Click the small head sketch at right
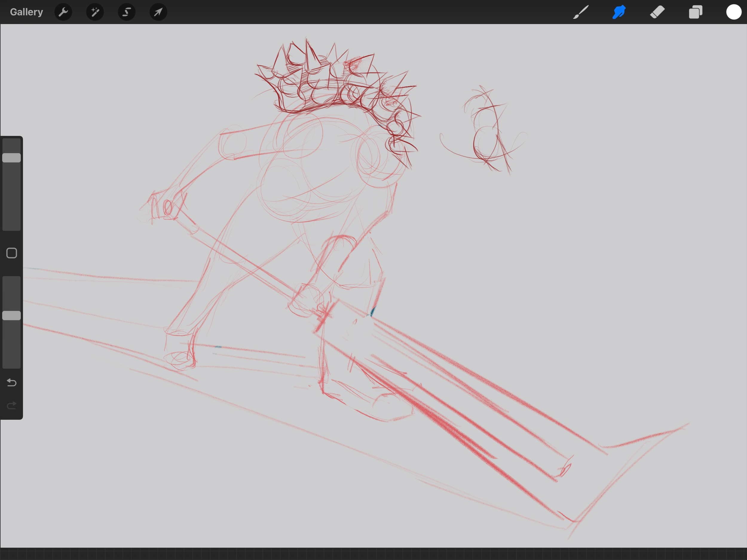The height and width of the screenshot is (560, 747). coord(486,132)
